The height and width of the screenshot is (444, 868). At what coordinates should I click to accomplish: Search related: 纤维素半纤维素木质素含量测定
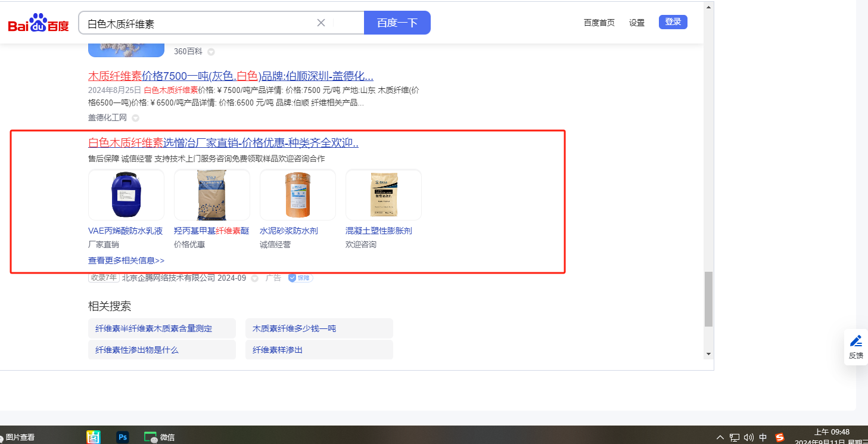click(x=162, y=328)
